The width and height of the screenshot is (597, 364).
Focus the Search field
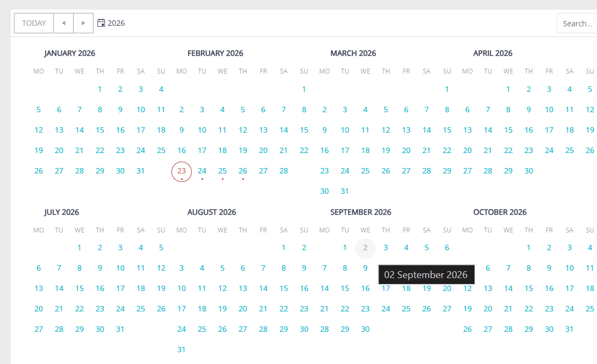pyautogui.click(x=577, y=24)
